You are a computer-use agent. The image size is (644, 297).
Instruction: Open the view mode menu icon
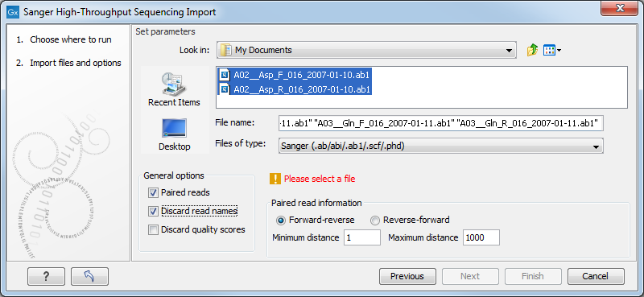[551, 51]
